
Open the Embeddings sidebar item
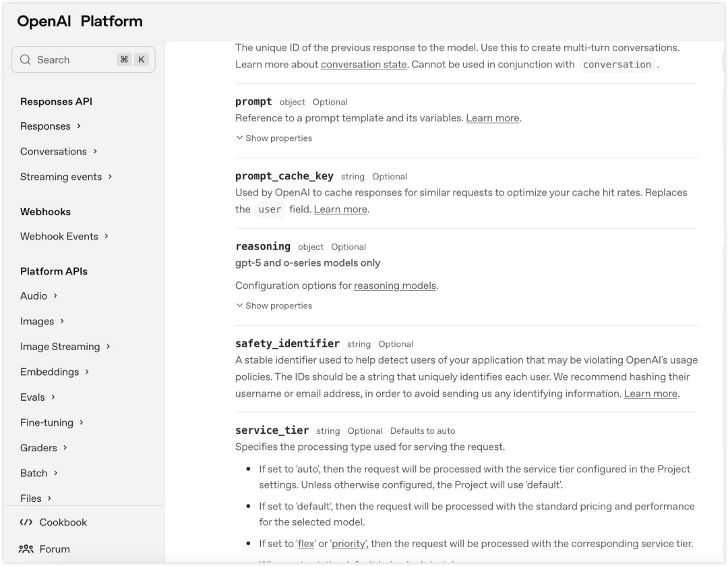(x=49, y=372)
